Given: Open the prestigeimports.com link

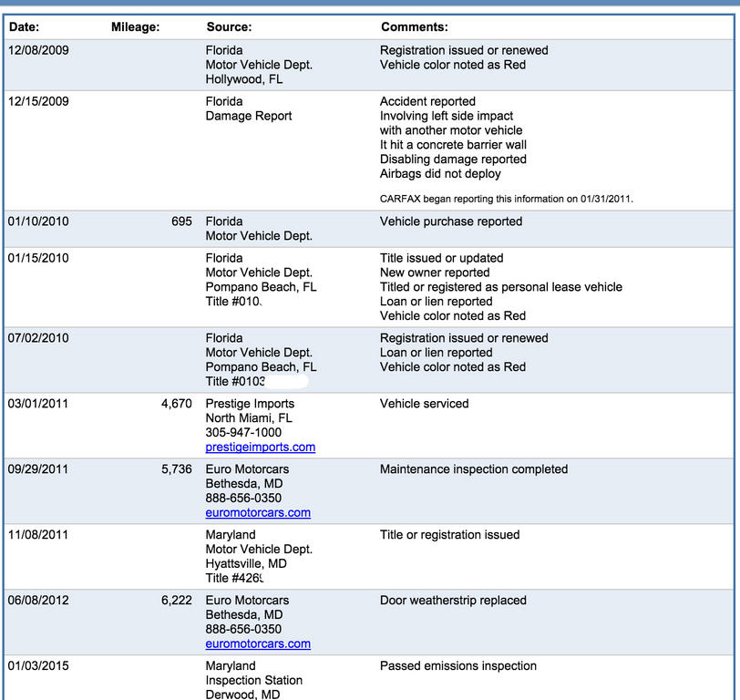Looking at the screenshot, I should tap(260, 447).
